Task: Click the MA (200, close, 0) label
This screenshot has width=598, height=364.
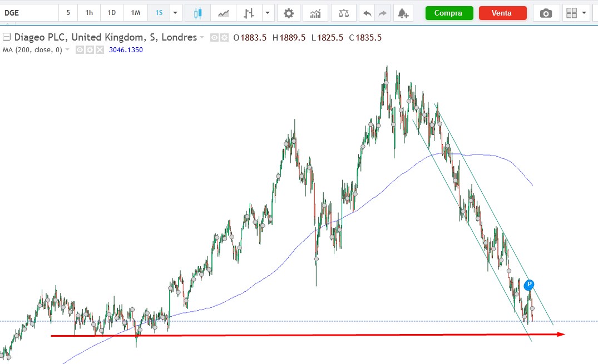Action: [32, 50]
